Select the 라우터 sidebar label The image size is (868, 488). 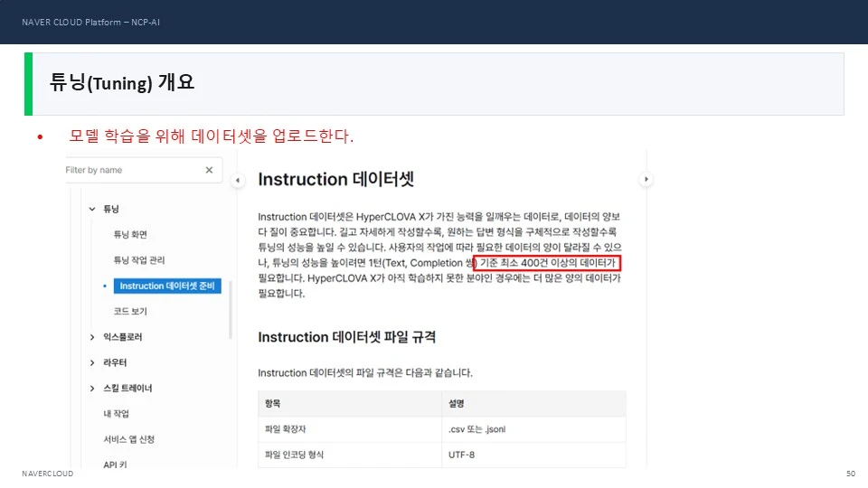point(115,362)
